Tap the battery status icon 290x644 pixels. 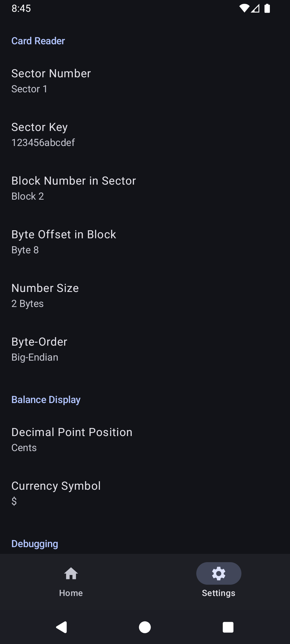coord(267,9)
